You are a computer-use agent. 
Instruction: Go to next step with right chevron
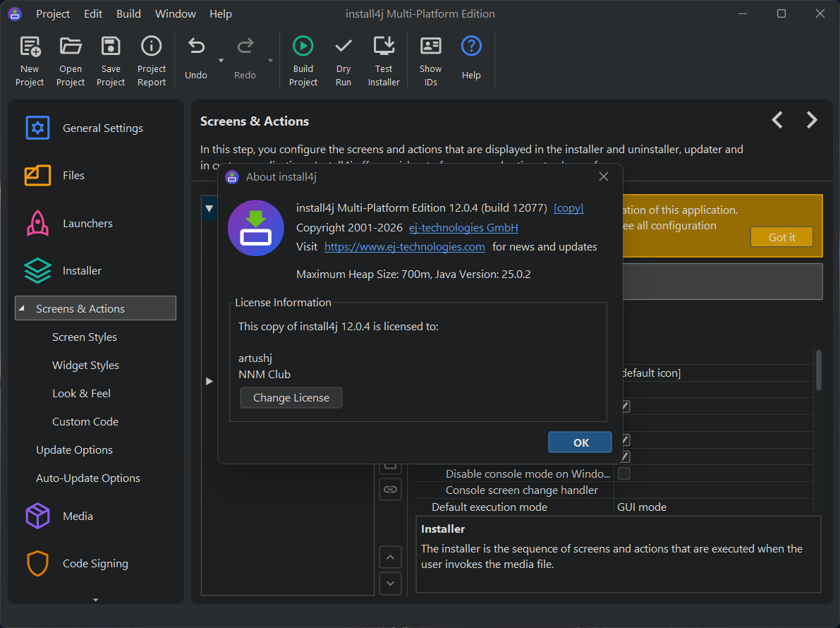pyautogui.click(x=812, y=121)
